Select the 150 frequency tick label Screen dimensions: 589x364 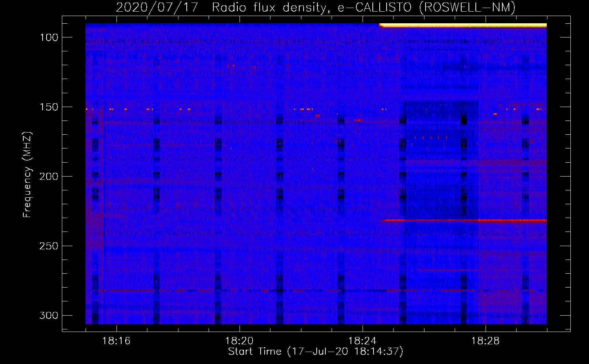(49, 107)
